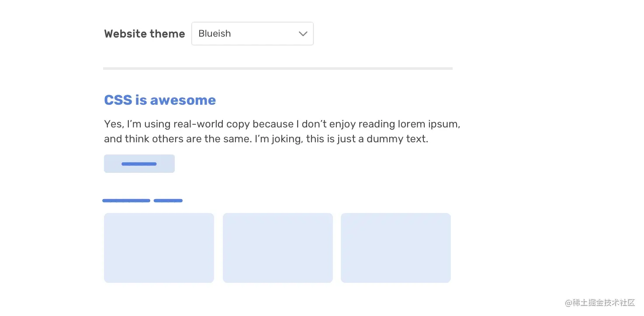
Task: Click the paragraph line starting "and think others"
Action: click(x=266, y=139)
